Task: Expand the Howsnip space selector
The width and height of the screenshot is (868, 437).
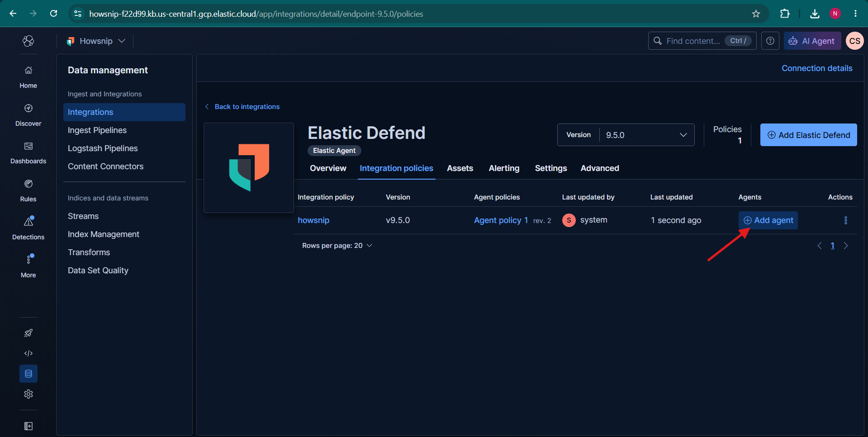Action: coord(96,41)
